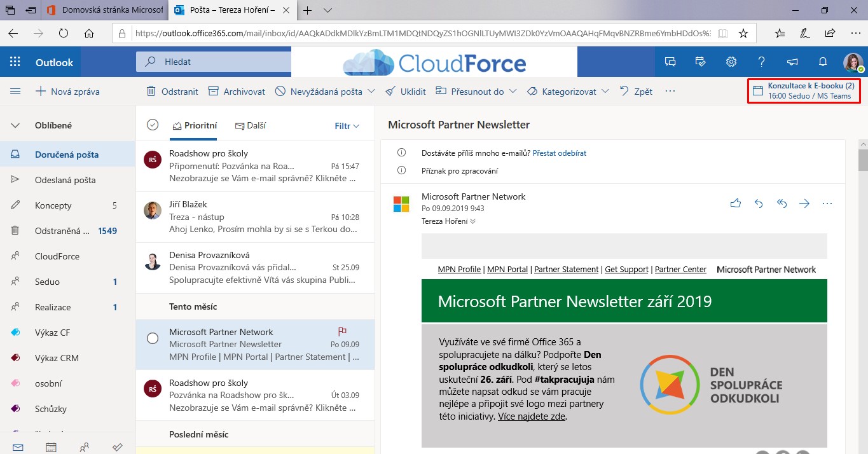Collapse the Oblíbené folder group
This screenshot has height=454, width=868.
[x=15, y=125]
